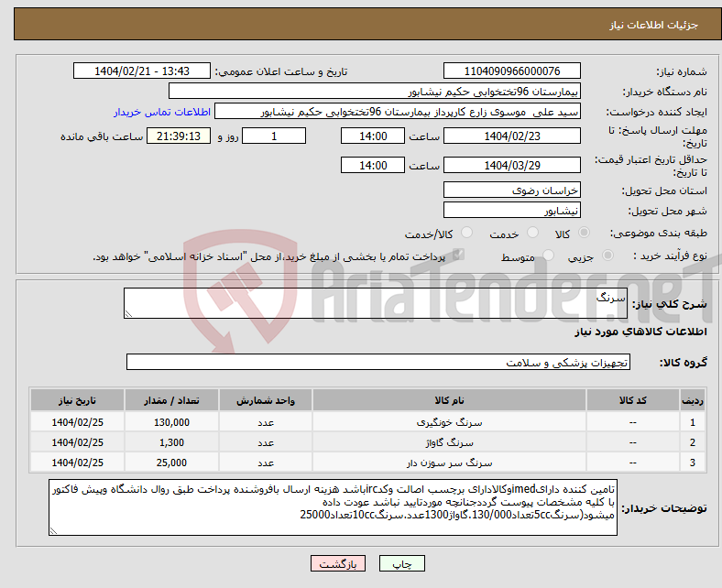Screen dimensions: 722x588
Task: Click the quantity cell 25,000
Action: coord(171,463)
